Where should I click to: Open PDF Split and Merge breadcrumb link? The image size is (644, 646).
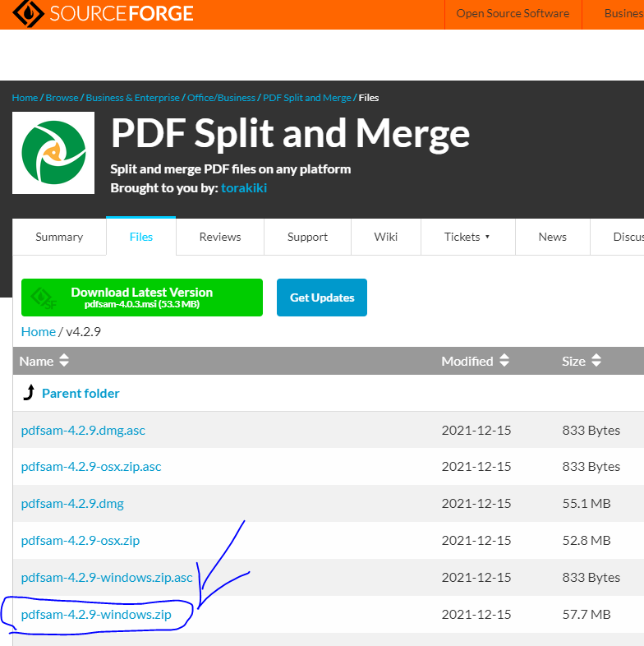(x=306, y=98)
